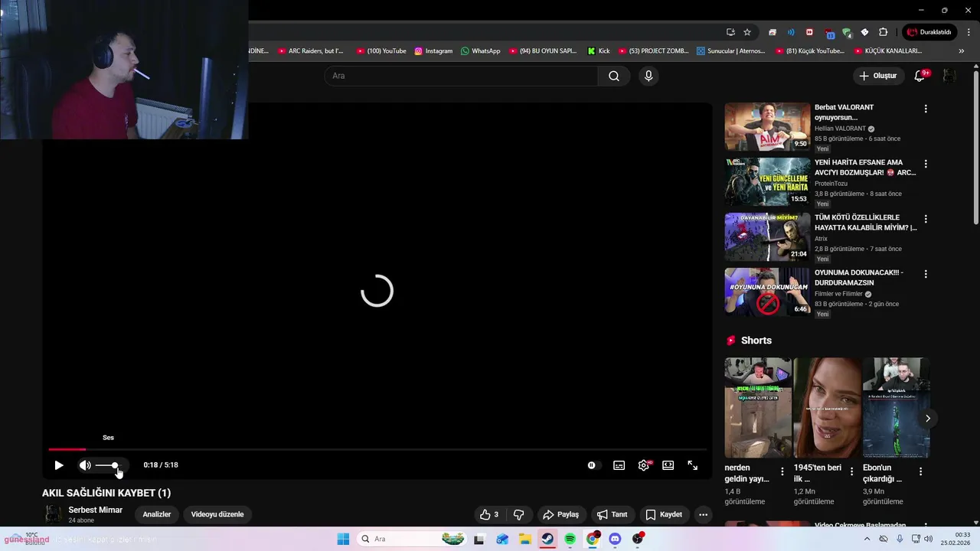The image size is (980, 551).
Task: Open the (100) YouTube bookmark
Action: point(381,51)
